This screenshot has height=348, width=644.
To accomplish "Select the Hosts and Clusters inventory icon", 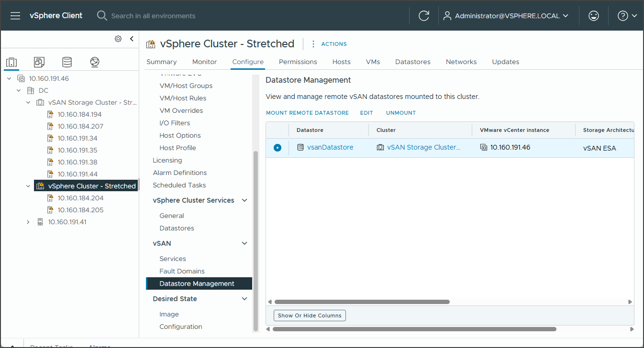I will coord(11,62).
